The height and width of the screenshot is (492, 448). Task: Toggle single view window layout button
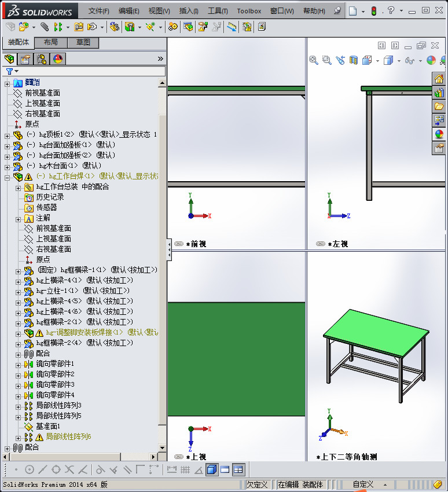225,469
